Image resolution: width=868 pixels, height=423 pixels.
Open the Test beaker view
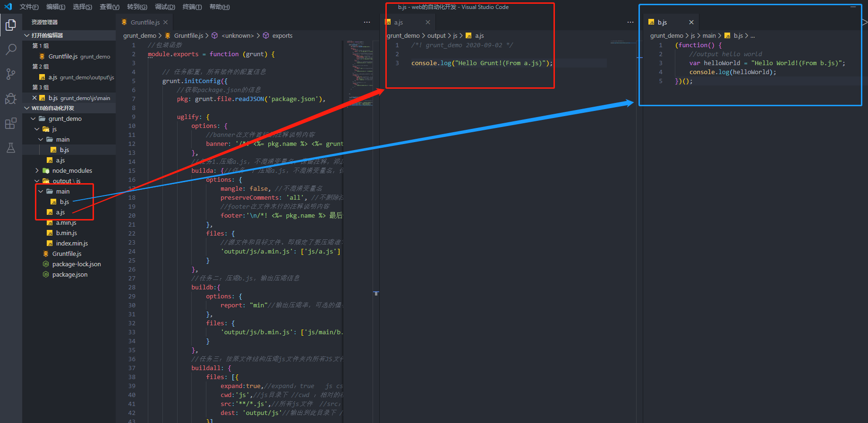[x=11, y=148]
